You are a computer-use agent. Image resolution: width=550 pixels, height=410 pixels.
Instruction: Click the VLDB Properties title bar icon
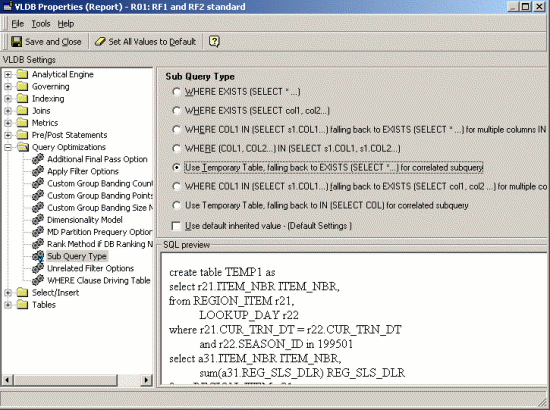point(7,6)
